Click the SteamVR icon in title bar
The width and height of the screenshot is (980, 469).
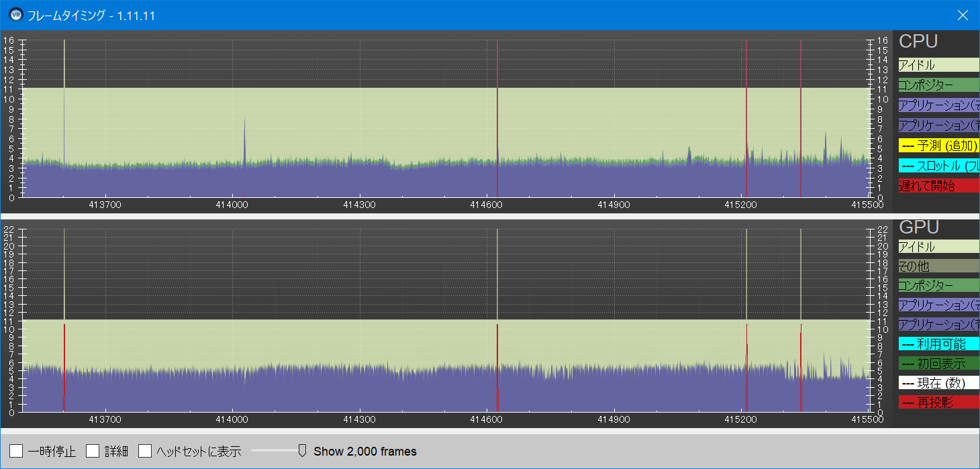click(x=15, y=15)
